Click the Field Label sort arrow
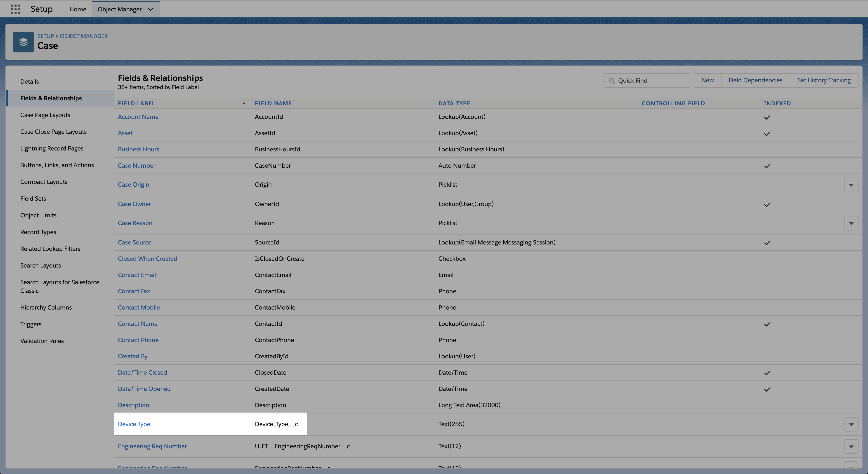The width and height of the screenshot is (868, 474). point(244,103)
